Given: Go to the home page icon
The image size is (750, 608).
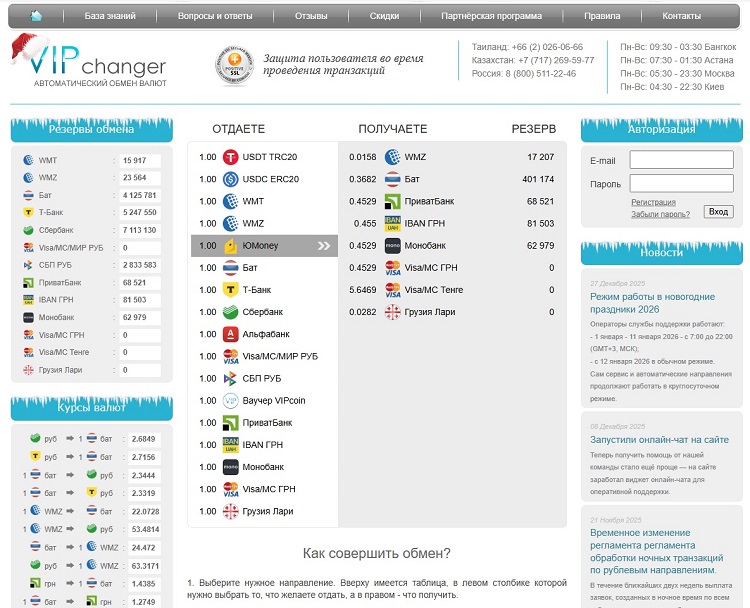Looking at the screenshot, I should (x=36, y=16).
